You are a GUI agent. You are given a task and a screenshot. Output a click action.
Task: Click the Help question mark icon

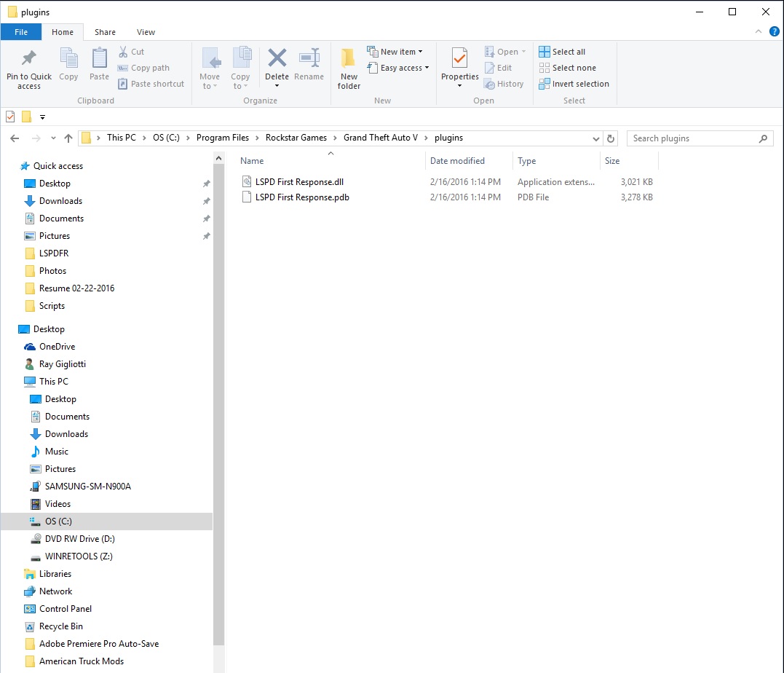pos(774,32)
